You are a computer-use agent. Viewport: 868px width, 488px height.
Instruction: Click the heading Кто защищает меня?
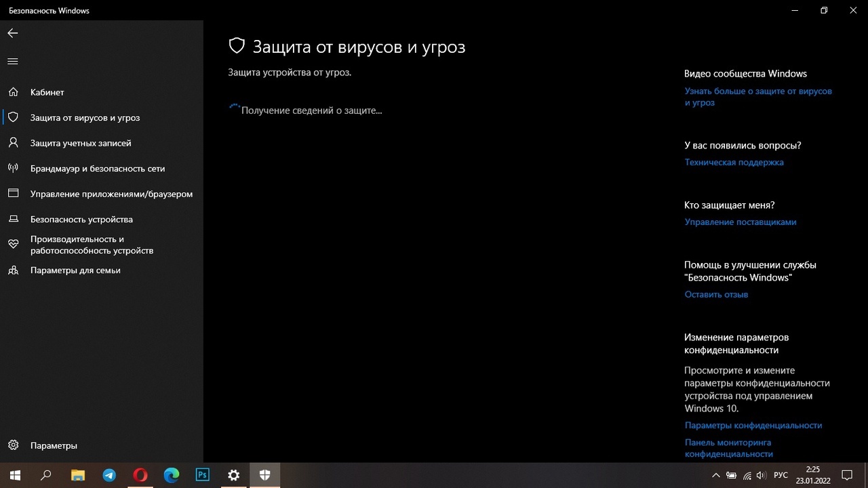(729, 205)
